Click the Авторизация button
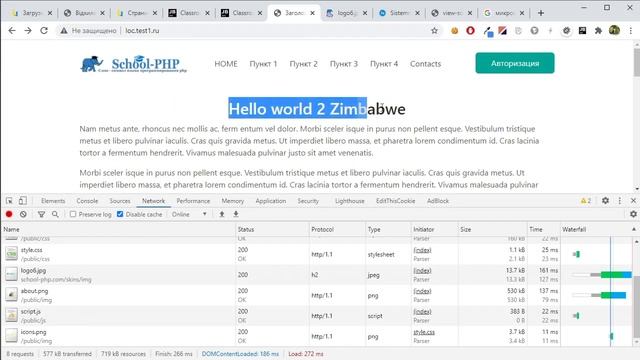Viewport: 640px width, 360px height. tap(515, 63)
